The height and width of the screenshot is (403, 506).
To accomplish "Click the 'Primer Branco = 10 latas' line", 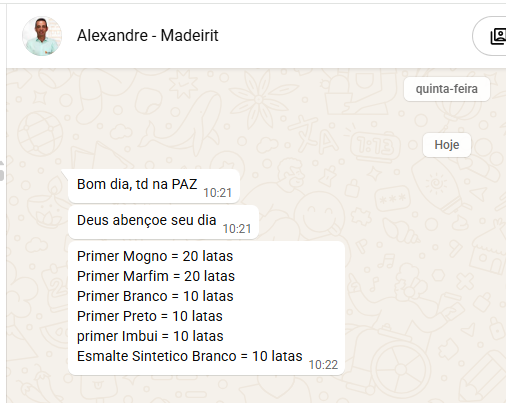I will 155,296.
